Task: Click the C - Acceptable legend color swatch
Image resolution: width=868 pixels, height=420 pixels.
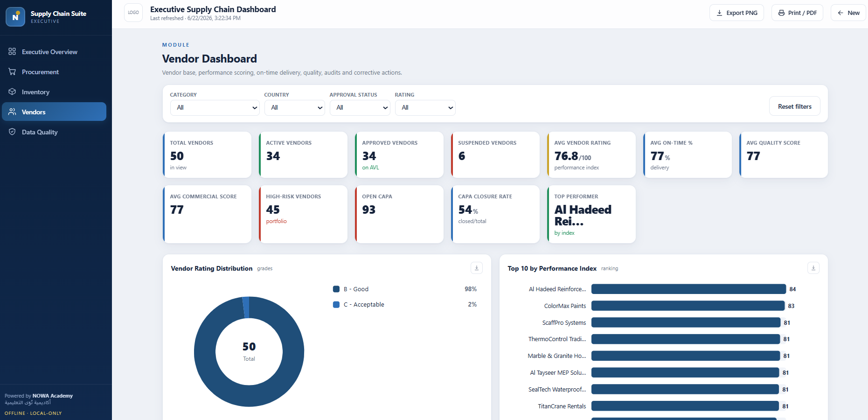Action: coord(336,304)
